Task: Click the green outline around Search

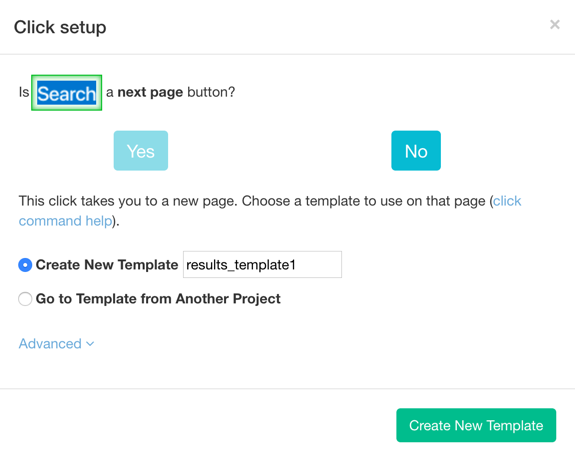Action: [x=66, y=77]
